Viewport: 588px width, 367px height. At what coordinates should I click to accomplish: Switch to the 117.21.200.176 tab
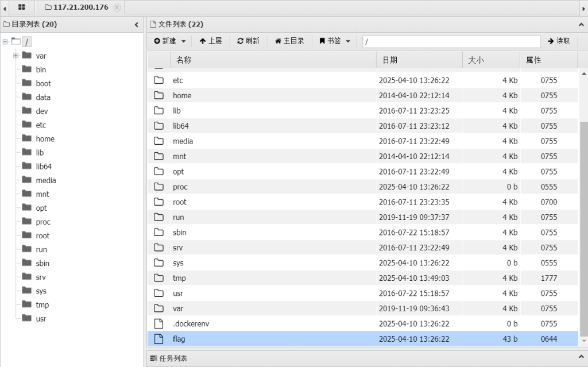76,7
